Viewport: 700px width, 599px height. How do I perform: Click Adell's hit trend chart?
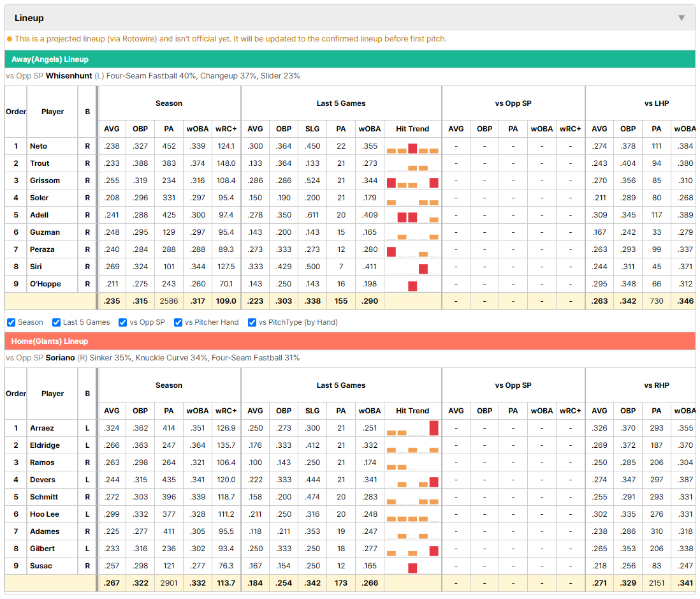click(x=412, y=216)
